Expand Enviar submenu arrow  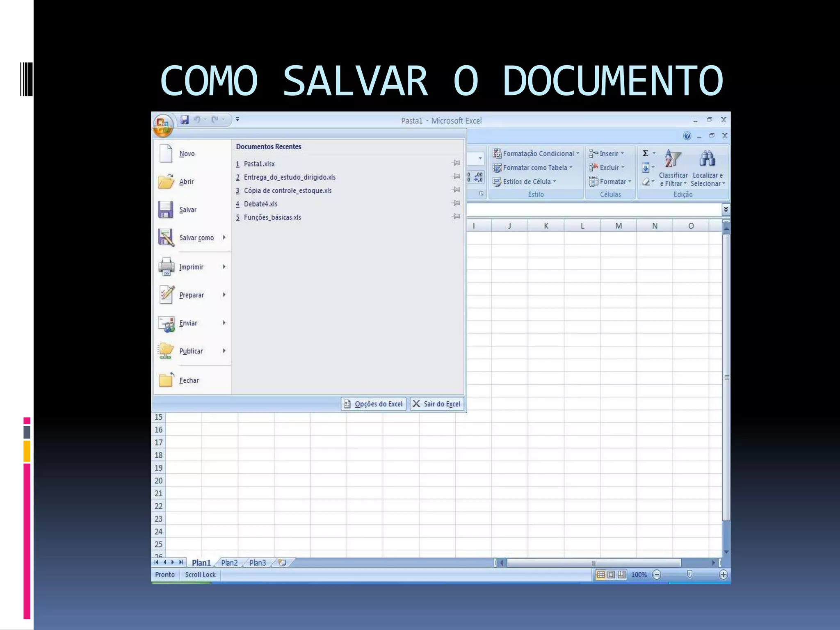pos(224,323)
